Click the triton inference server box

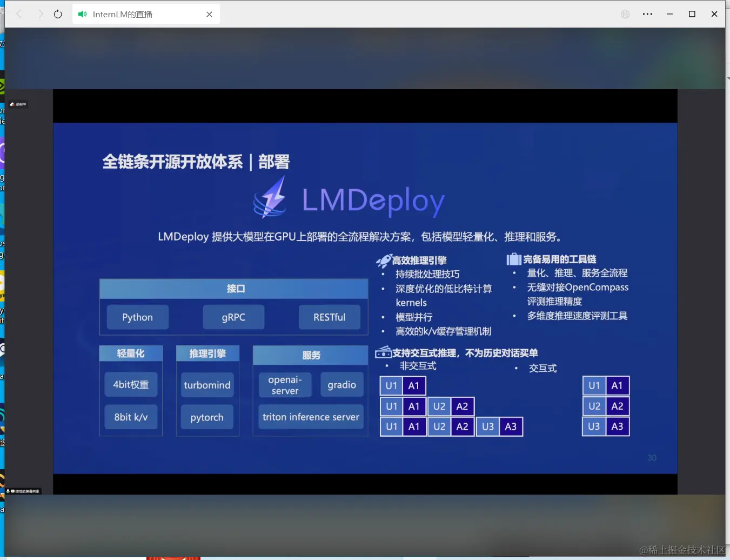(311, 417)
